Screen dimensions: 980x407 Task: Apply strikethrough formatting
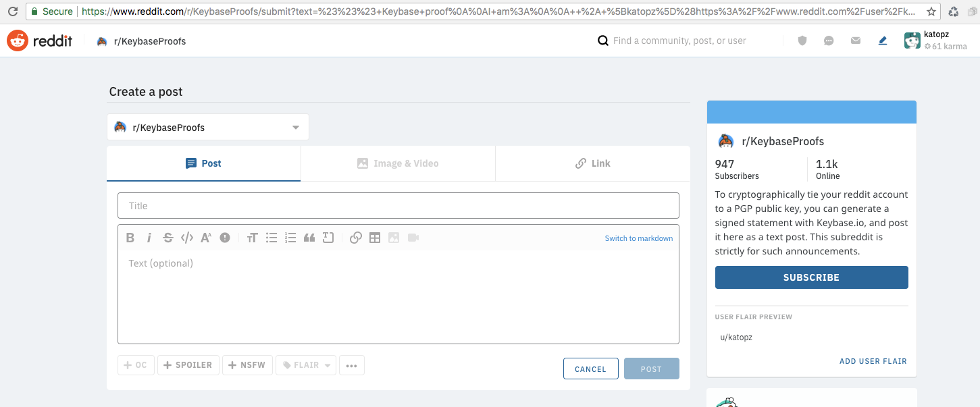tap(168, 238)
